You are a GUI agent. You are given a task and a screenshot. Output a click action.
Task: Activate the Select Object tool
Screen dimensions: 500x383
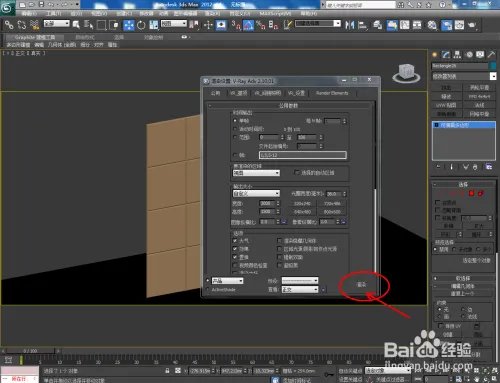(x=76, y=25)
